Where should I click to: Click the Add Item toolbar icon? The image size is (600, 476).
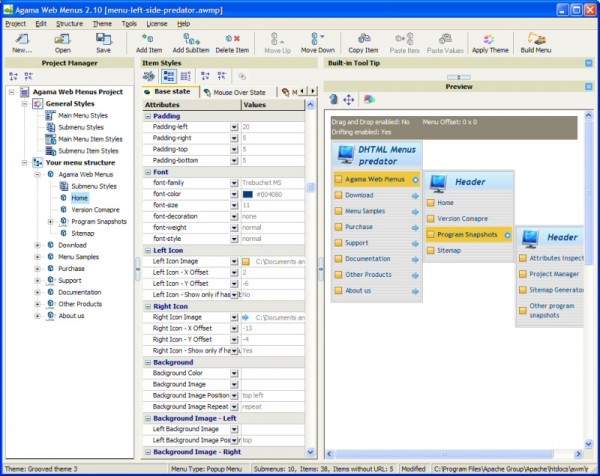point(149,40)
